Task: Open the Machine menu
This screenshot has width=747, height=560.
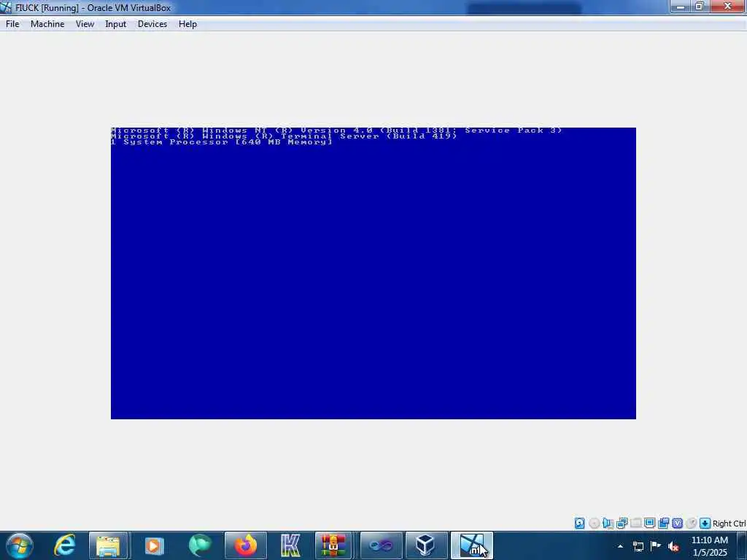Action: pyautogui.click(x=47, y=24)
